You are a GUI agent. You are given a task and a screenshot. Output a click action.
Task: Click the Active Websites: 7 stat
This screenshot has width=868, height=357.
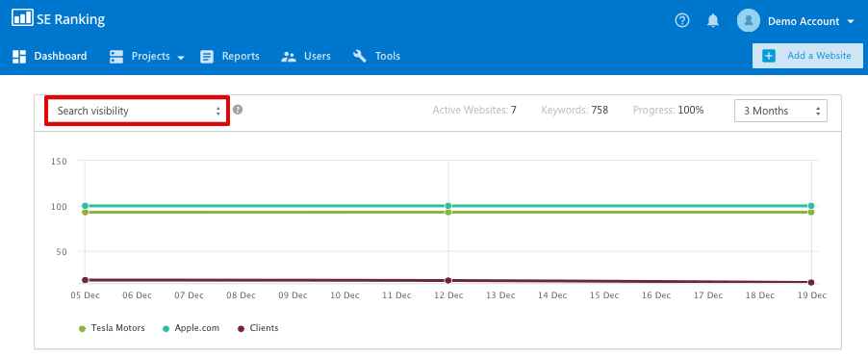pyautogui.click(x=474, y=110)
